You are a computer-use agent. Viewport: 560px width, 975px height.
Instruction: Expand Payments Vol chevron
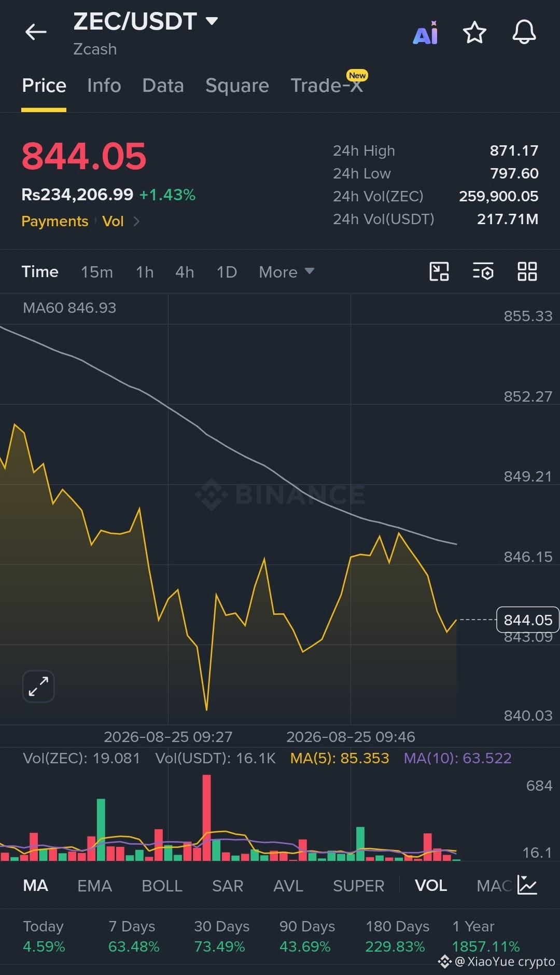click(x=136, y=221)
